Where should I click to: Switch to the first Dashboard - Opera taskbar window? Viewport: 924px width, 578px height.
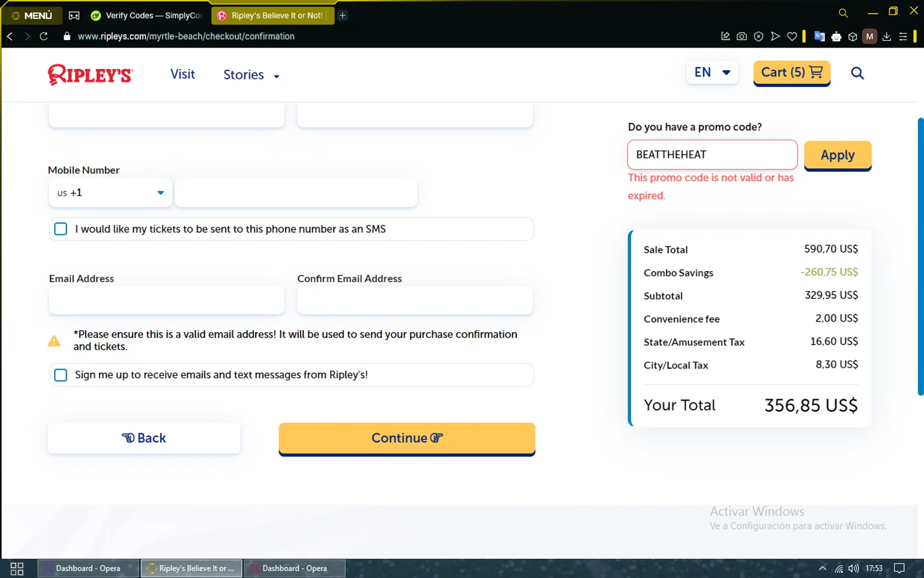point(88,569)
